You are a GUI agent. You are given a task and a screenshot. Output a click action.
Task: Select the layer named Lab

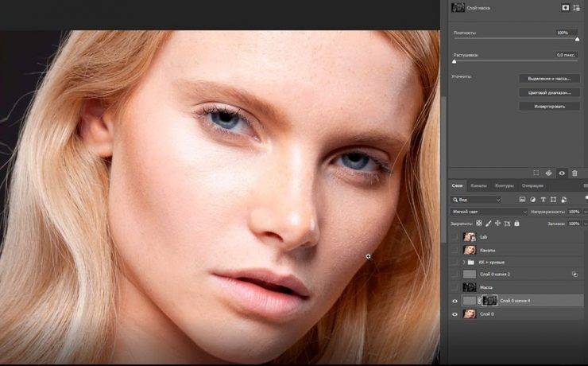click(x=483, y=237)
